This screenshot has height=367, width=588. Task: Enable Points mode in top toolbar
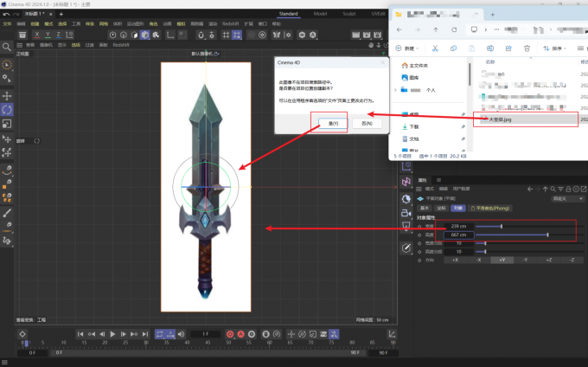coord(112,35)
